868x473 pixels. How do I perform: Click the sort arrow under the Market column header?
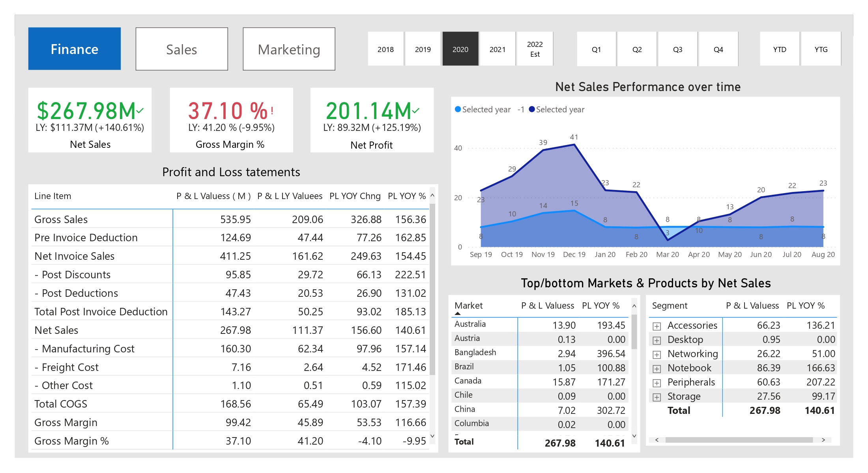click(458, 313)
